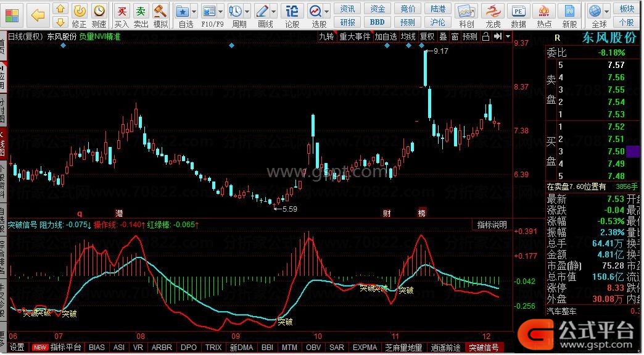This screenshot has height=355, width=644.
Task: Open the BBD button
Action: click(378, 22)
